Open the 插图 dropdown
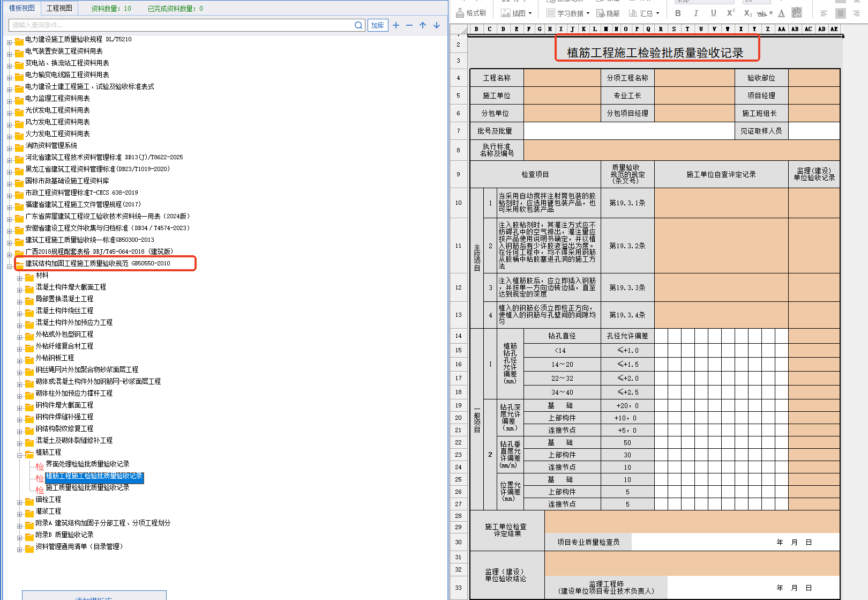Image resolution: width=868 pixels, height=600 pixels. coord(517,13)
